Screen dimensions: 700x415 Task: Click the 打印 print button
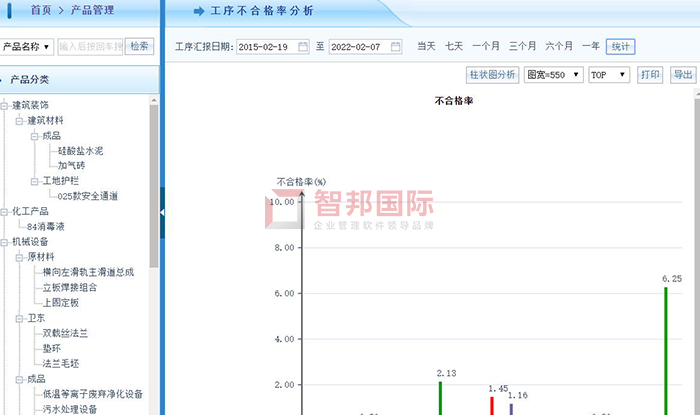point(650,75)
